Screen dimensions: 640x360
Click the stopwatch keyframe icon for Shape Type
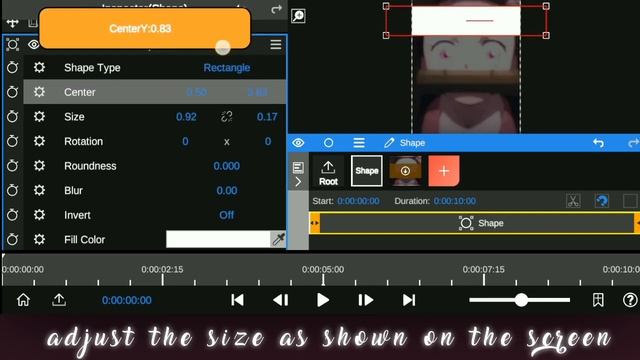12,67
